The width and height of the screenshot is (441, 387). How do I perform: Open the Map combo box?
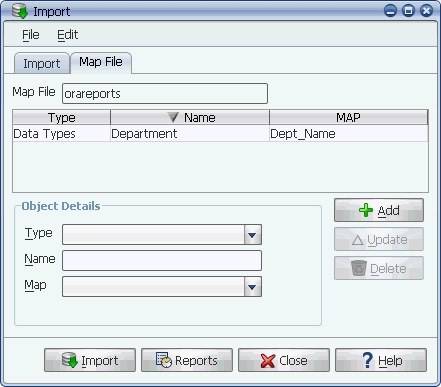(162, 286)
